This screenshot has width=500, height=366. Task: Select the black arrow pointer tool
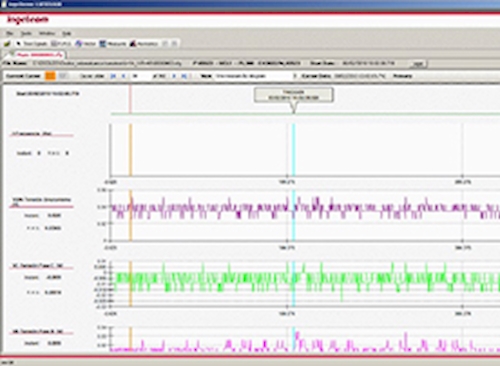click(19, 44)
